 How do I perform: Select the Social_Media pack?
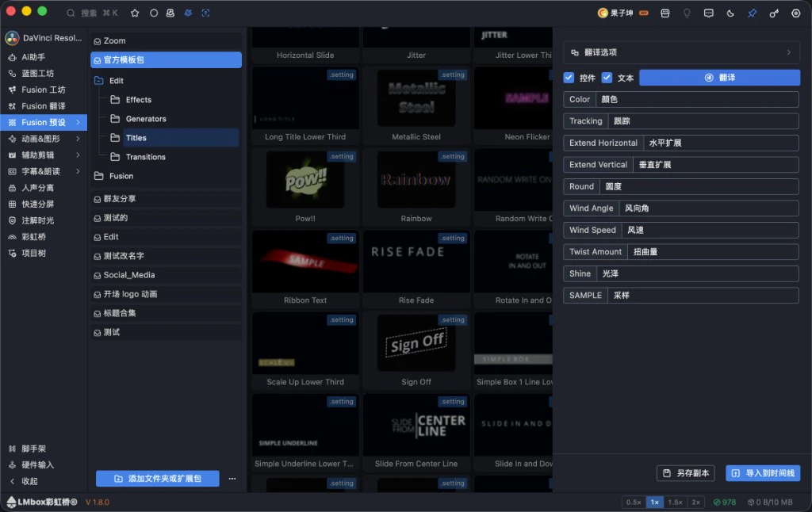coord(166,275)
